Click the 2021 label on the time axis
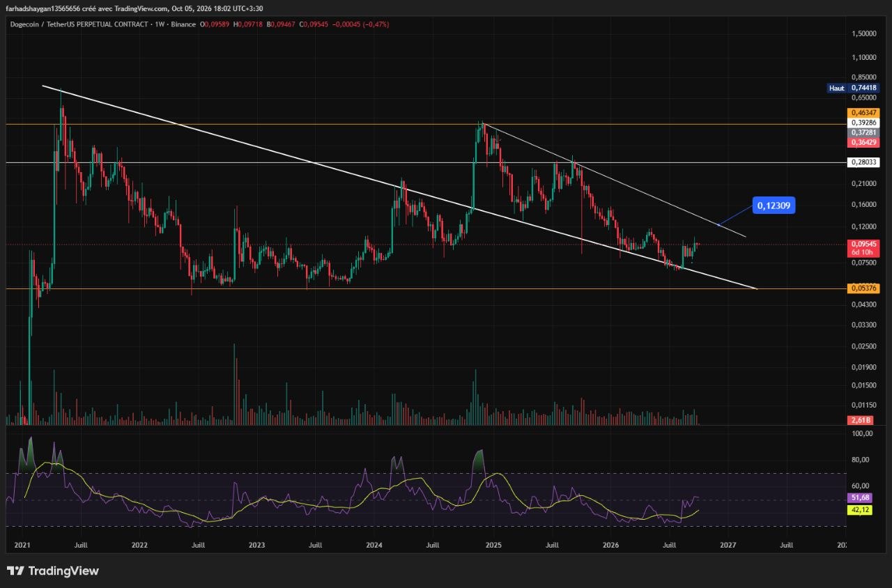This screenshot has width=892, height=588. click(22, 545)
